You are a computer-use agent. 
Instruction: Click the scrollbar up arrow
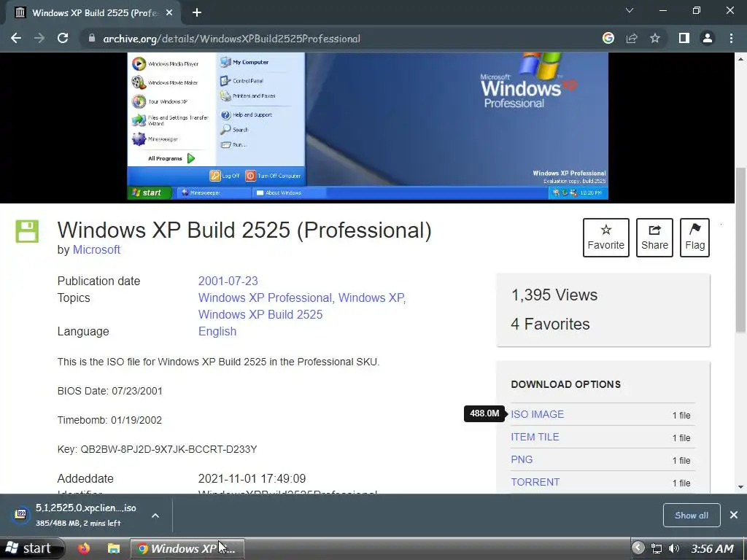(740, 58)
